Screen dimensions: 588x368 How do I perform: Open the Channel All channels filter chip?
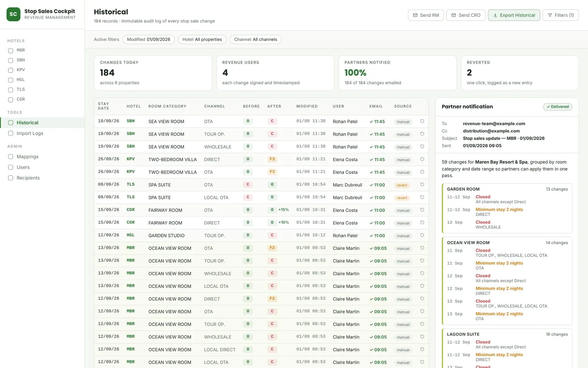256,39
